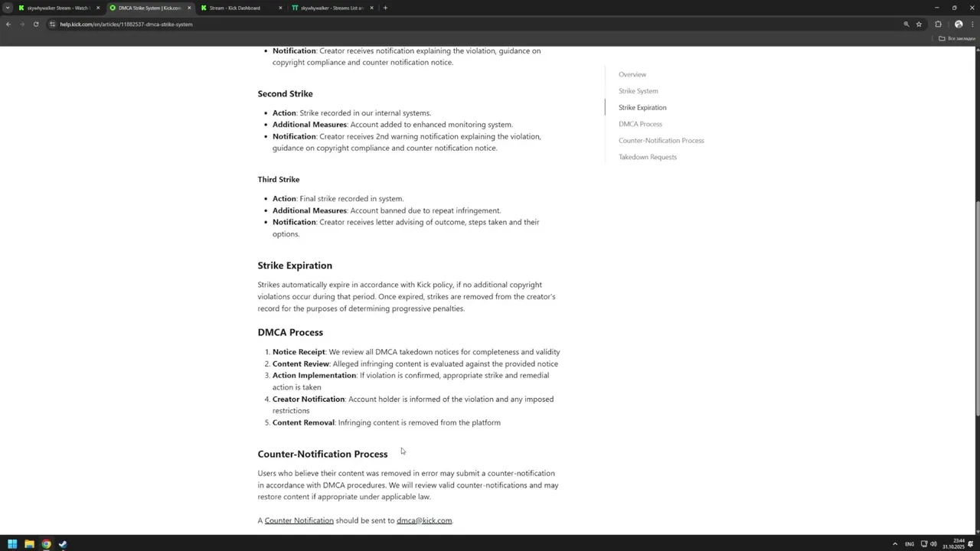Close the DMCA Strike System tab
This screenshot has height=551, width=980.
click(189, 8)
